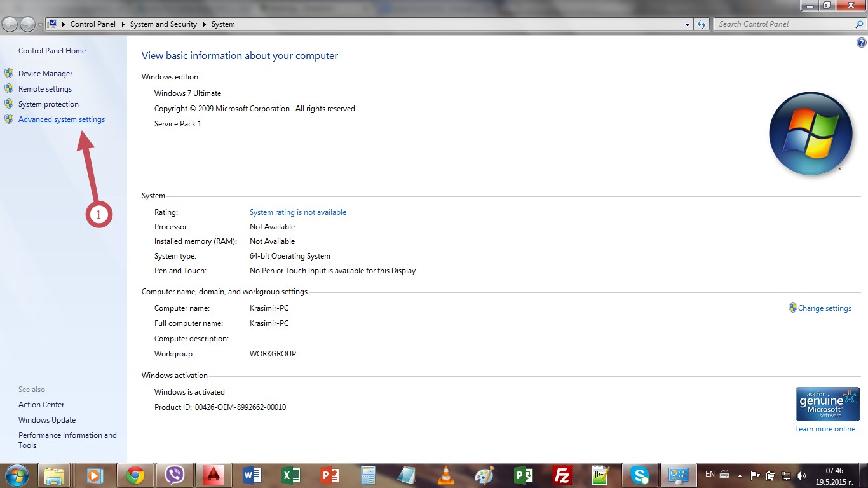Viewport: 868px width, 488px height.
Task: Open Notepad++ from taskbar
Action: tap(600, 475)
